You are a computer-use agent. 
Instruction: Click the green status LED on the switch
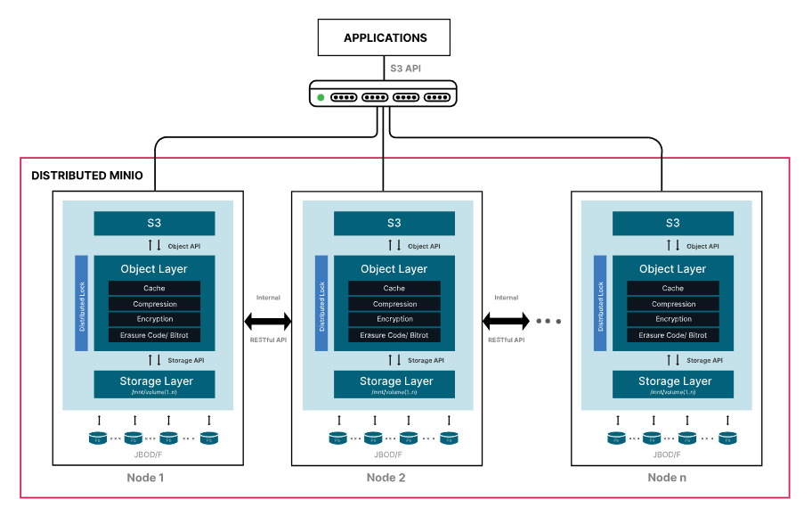coord(321,97)
